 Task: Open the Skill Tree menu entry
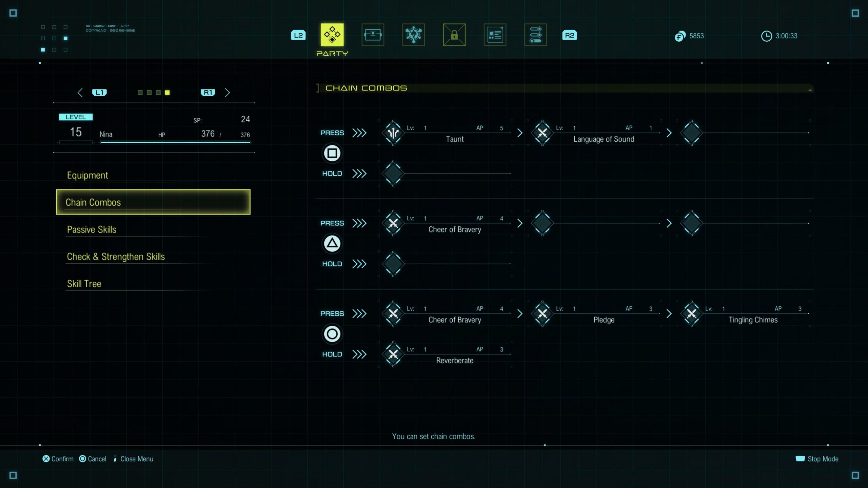153,284
